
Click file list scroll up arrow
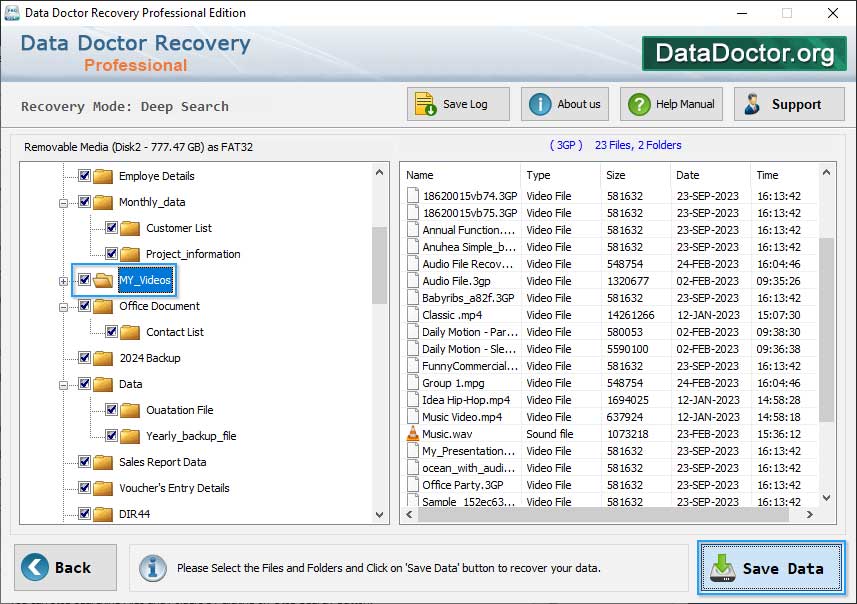[x=826, y=172]
